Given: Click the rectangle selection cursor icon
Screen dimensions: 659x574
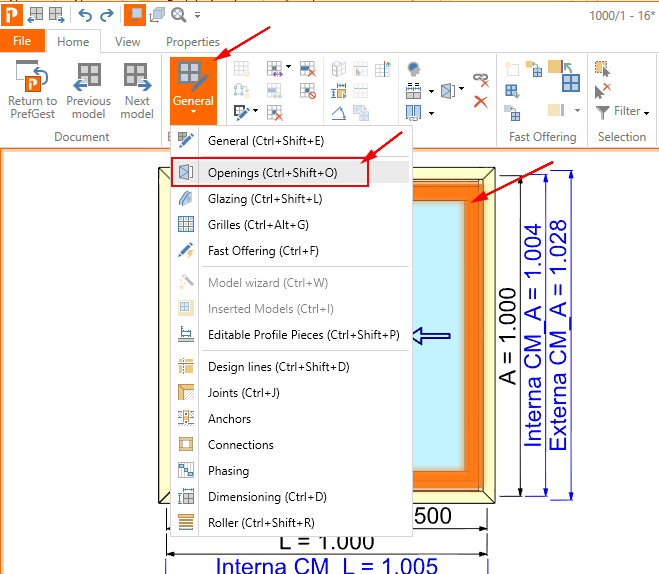Looking at the screenshot, I should (x=602, y=68).
